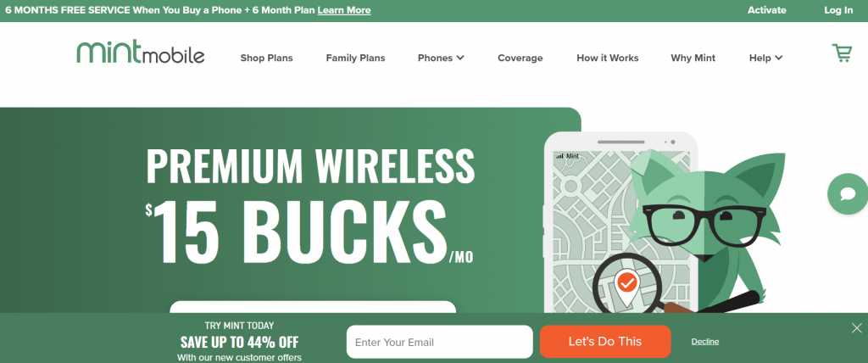Go to Family Plans
This screenshot has width=868, height=363.
click(355, 58)
